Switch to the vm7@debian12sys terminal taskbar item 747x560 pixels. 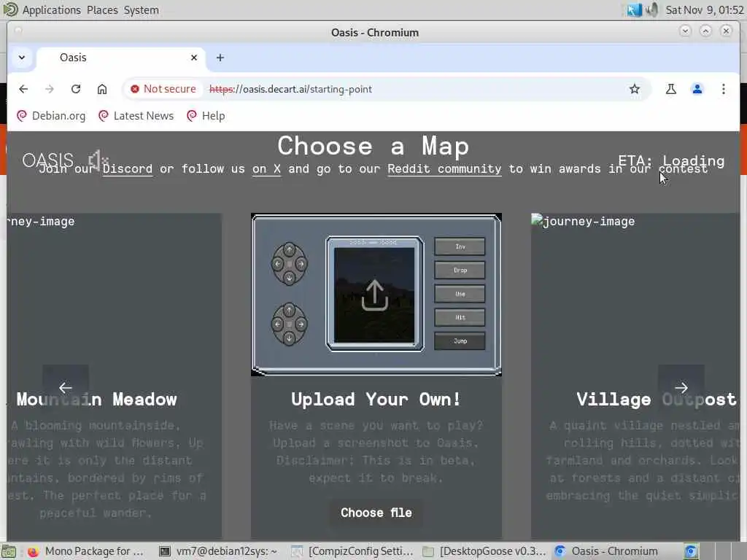(217, 551)
